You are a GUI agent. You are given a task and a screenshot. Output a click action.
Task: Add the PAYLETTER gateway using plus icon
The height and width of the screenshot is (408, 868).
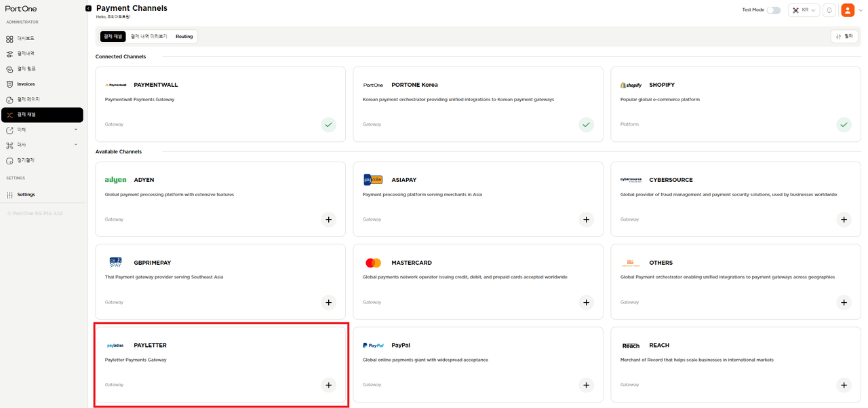pyautogui.click(x=328, y=385)
